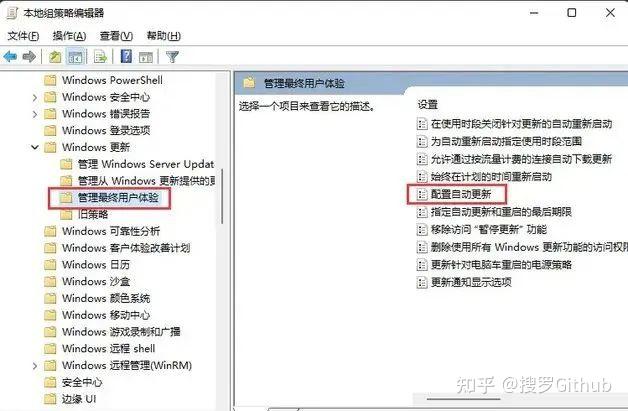This screenshot has height=411, width=628.
Task: Open the 文件(F) menu
Action: (23, 36)
